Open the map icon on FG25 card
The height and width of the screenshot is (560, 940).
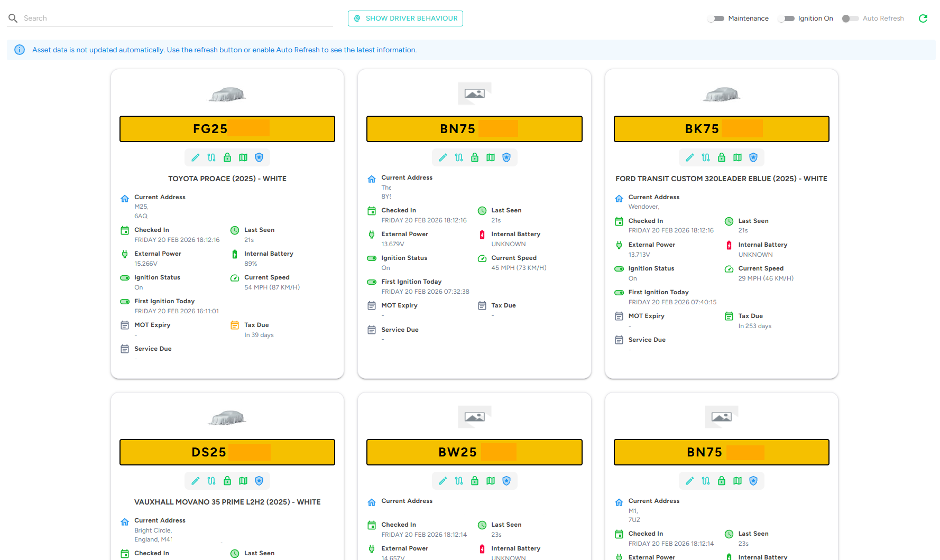point(243,157)
